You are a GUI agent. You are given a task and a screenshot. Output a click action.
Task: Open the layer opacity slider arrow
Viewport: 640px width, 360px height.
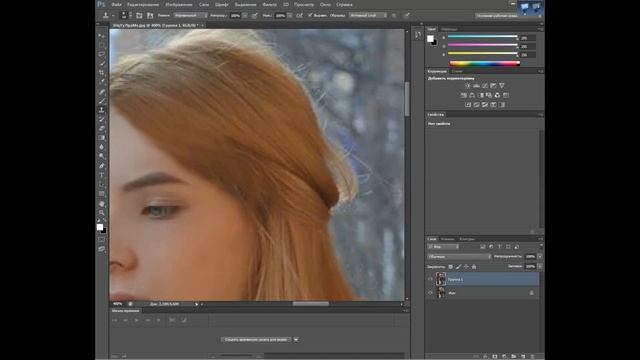tap(540, 257)
